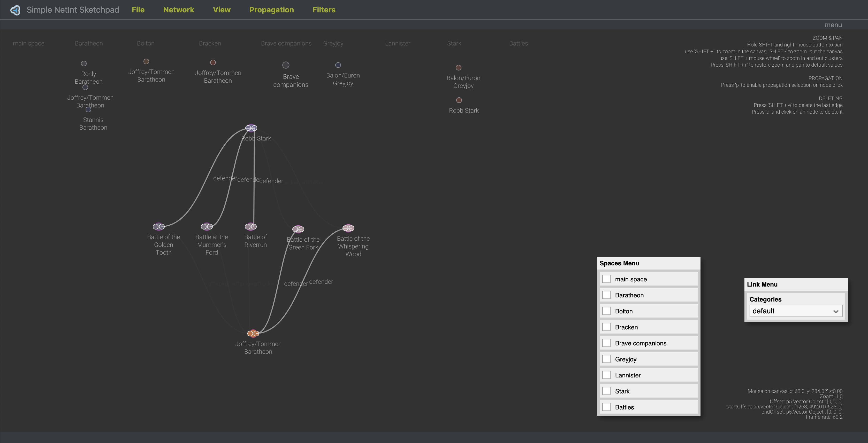Image resolution: width=868 pixels, height=443 pixels.
Task: Open the Network menu
Action: click(x=178, y=10)
